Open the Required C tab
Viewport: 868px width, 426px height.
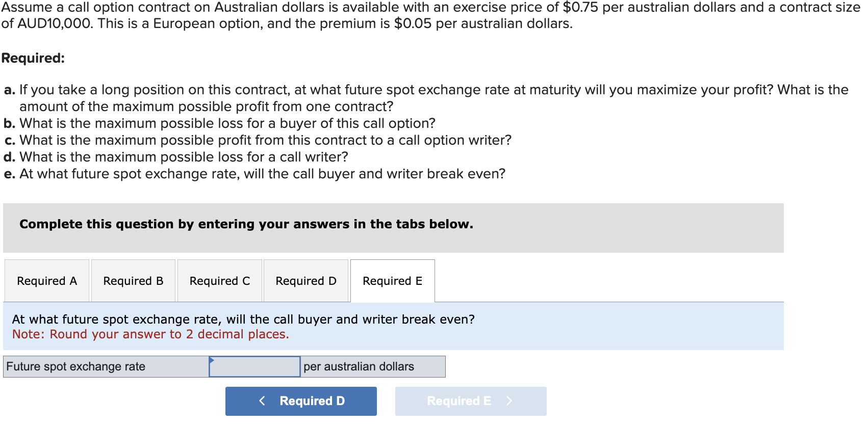pyautogui.click(x=219, y=281)
